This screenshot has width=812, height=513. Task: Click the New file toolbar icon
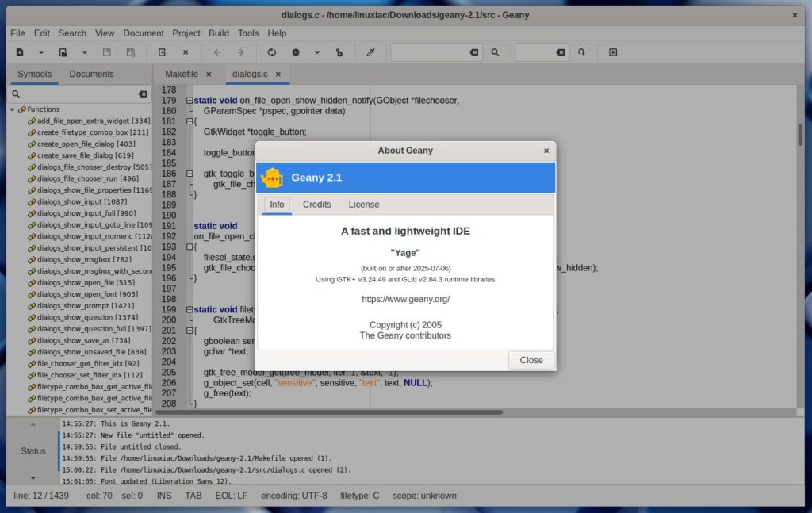(x=20, y=52)
